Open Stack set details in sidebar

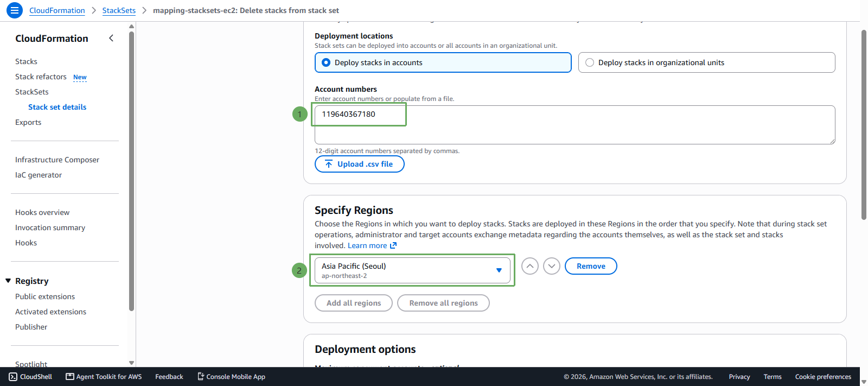pos(57,107)
